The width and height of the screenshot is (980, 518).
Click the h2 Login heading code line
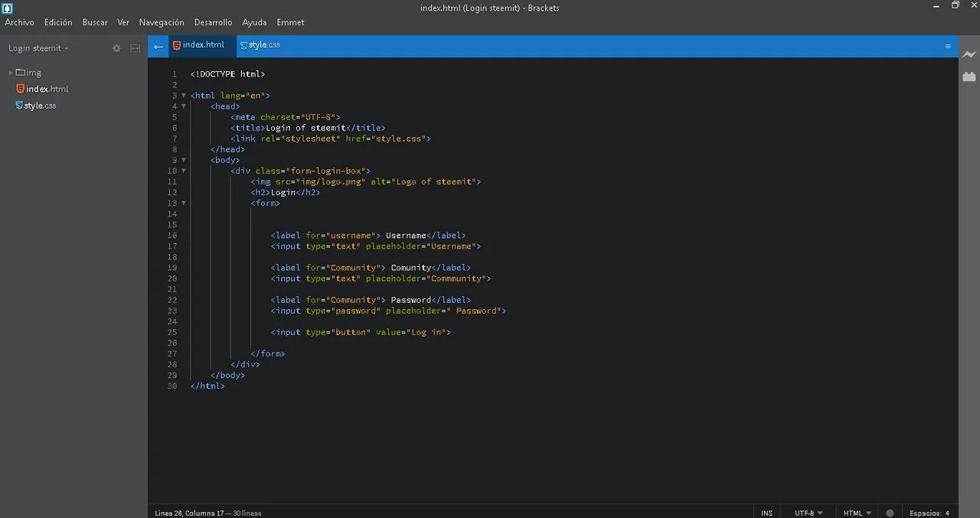(286, 192)
